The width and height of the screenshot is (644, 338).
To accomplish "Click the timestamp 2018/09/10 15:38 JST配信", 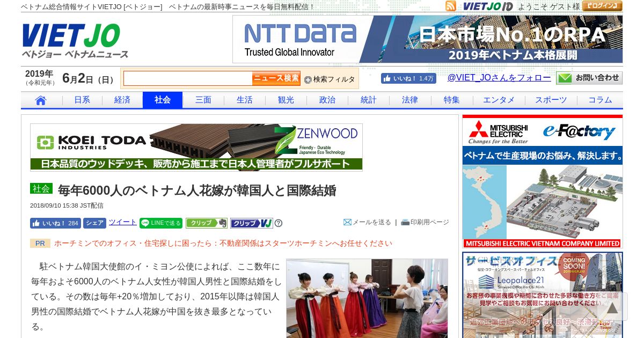I will tap(67, 205).
